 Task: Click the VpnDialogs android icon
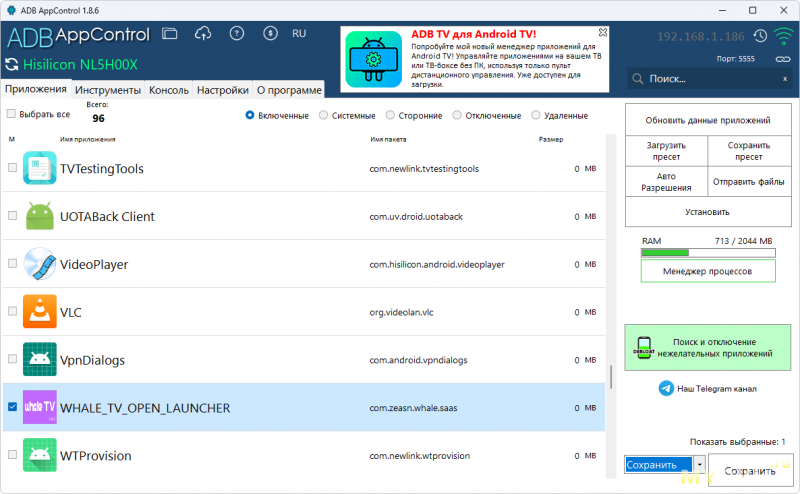(40, 359)
